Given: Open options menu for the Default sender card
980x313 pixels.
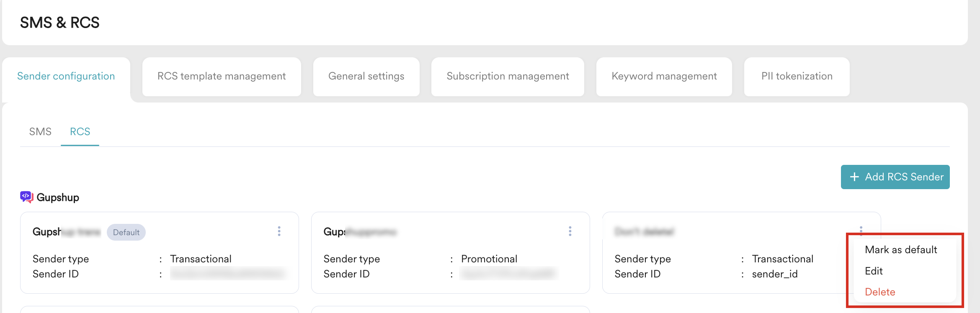Looking at the screenshot, I should (279, 231).
